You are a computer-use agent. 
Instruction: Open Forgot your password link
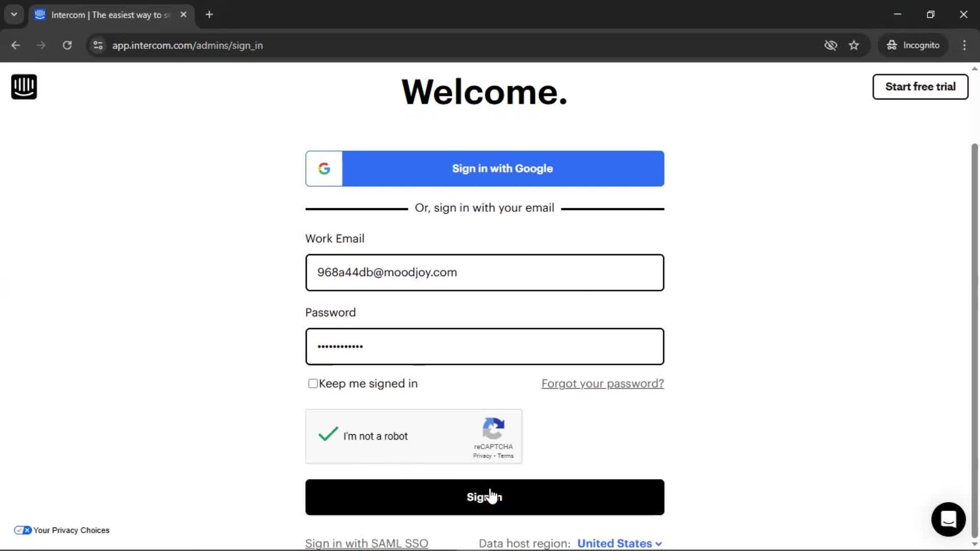pyautogui.click(x=603, y=384)
